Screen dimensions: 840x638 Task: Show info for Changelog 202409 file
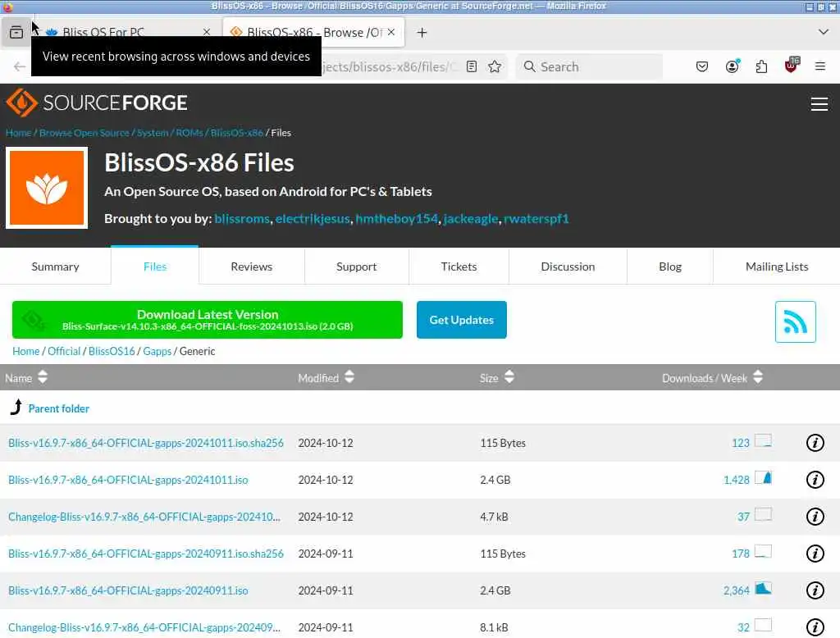pyautogui.click(x=815, y=627)
